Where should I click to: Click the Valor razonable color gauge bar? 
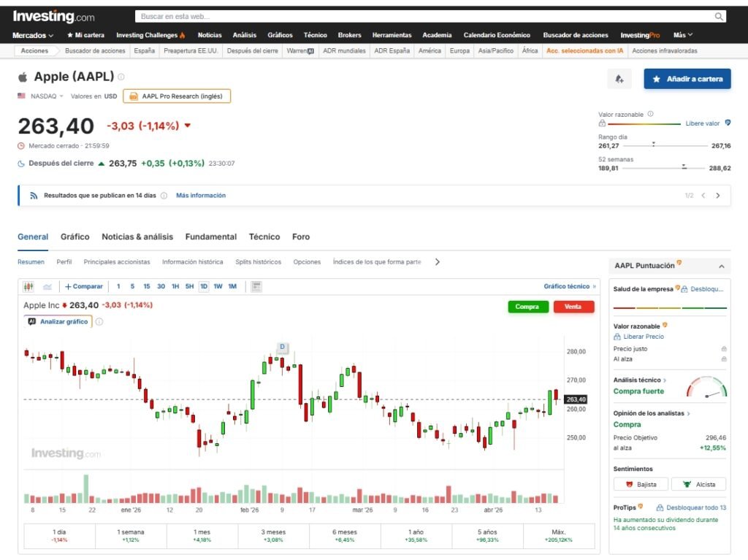pos(644,124)
